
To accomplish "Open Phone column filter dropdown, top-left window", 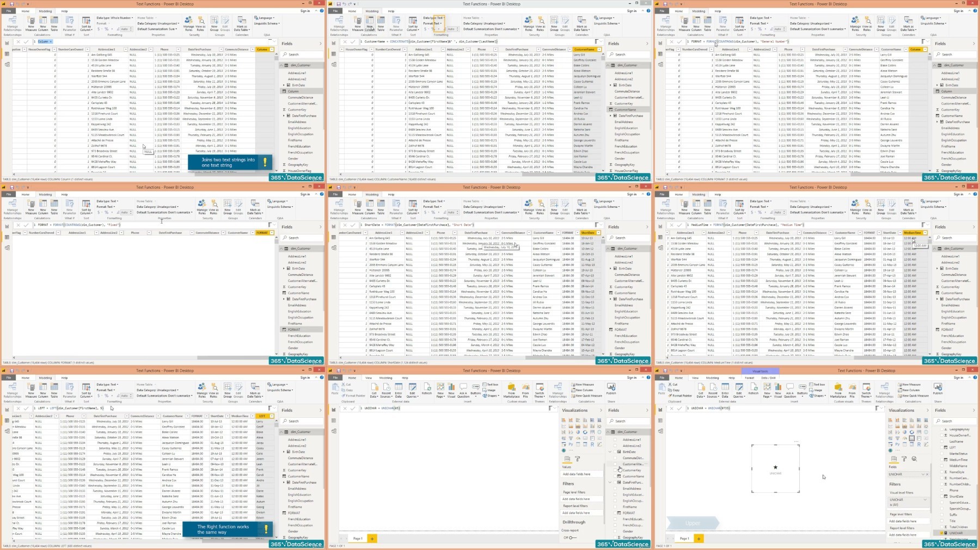I will pyautogui.click(x=178, y=50).
